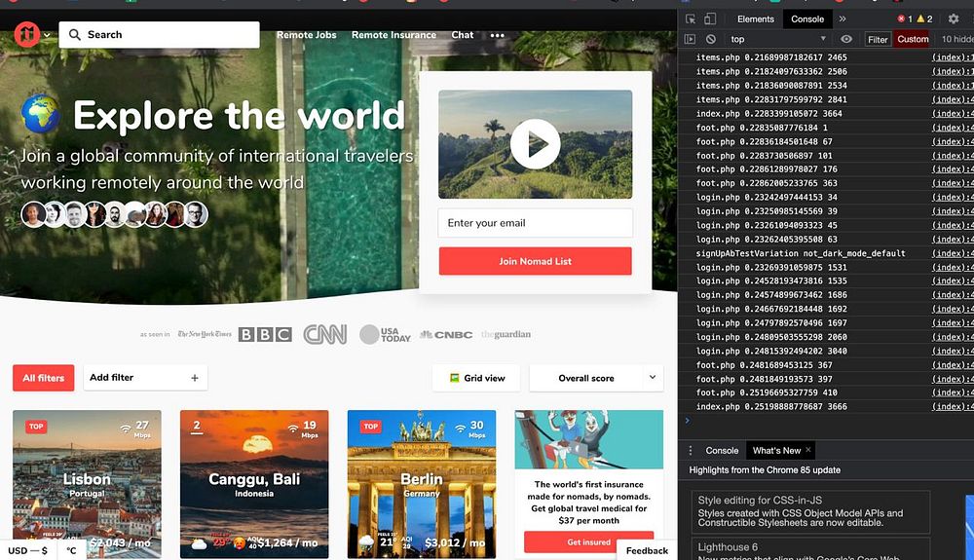The width and height of the screenshot is (974, 560).
Task: Click The New York Times logo
Action: click(205, 334)
